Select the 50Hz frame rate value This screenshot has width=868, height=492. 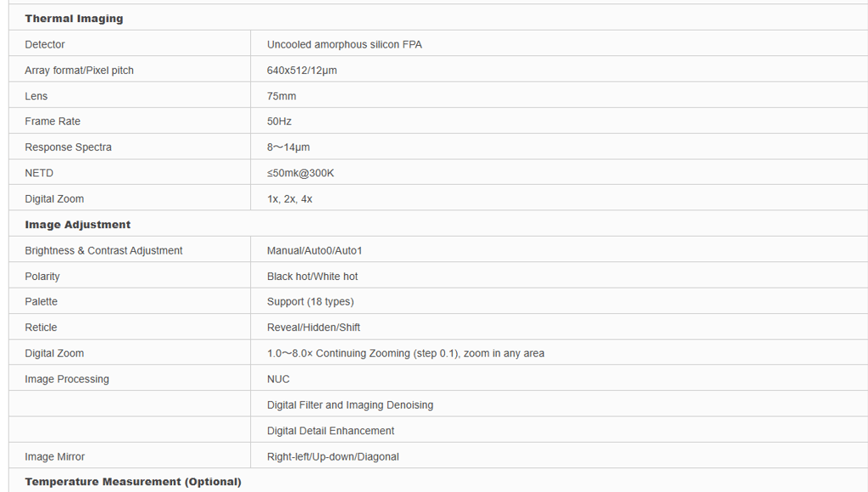(x=279, y=121)
